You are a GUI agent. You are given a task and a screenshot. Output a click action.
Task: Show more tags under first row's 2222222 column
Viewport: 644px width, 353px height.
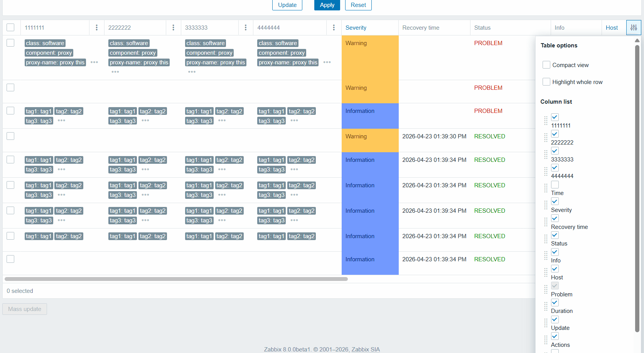pyautogui.click(x=115, y=72)
